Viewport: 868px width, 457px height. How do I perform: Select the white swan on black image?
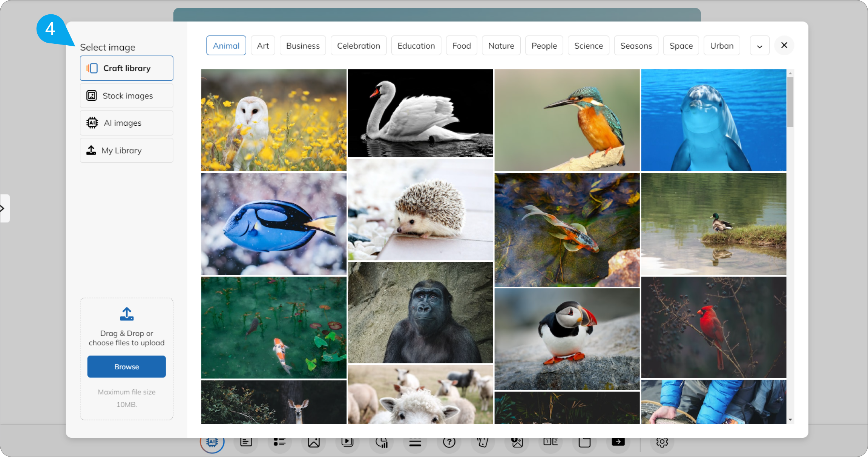[x=420, y=113]
